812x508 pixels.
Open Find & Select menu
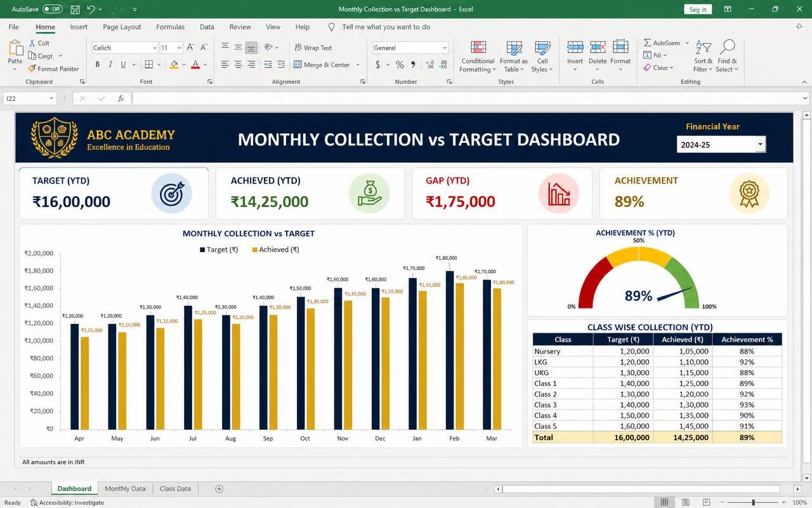tap(727, 56)
